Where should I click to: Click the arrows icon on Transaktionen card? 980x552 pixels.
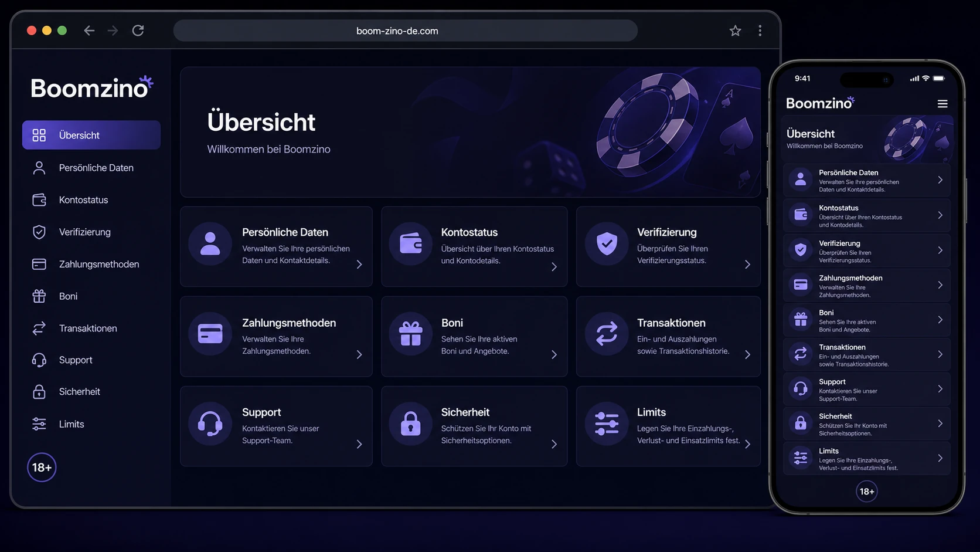(607, 334)
